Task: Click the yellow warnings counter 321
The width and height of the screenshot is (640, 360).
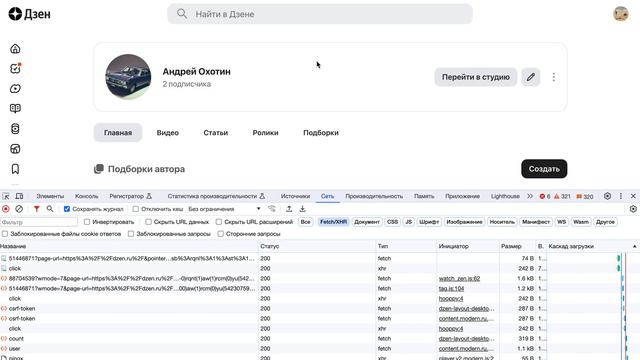Action: pos(562,196)
